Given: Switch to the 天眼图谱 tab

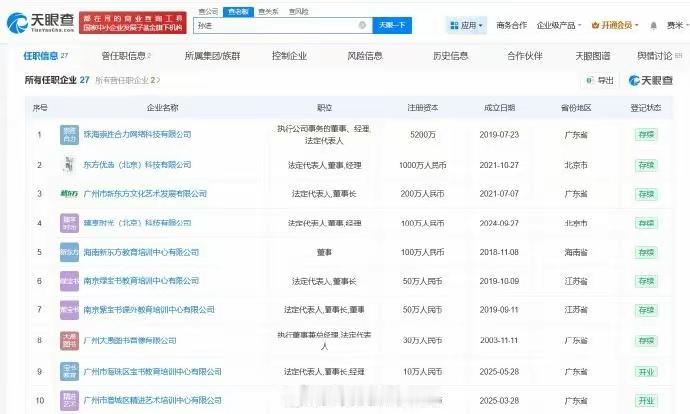Looking at the screenshot, I should pos(593,56).
